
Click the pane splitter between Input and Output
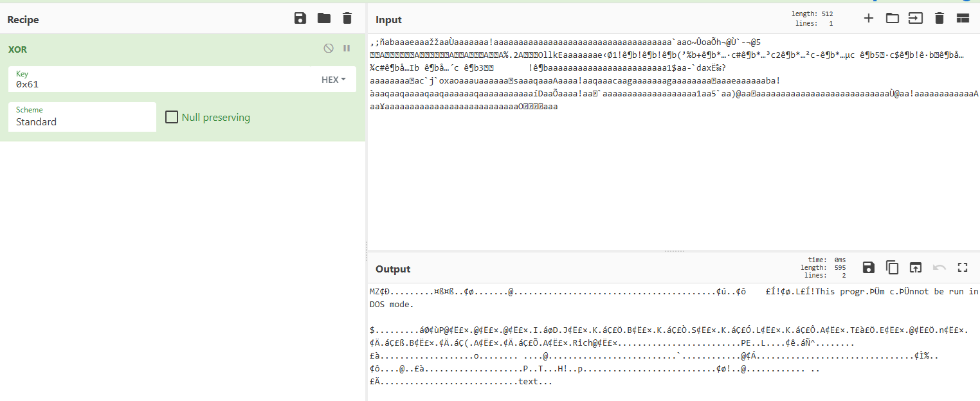[673, 251]
